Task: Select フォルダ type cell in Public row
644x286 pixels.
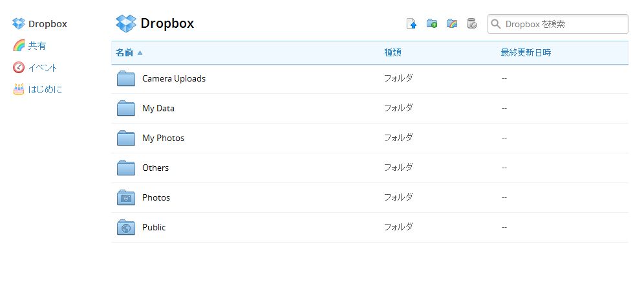Action: click(x=398, y=227)
